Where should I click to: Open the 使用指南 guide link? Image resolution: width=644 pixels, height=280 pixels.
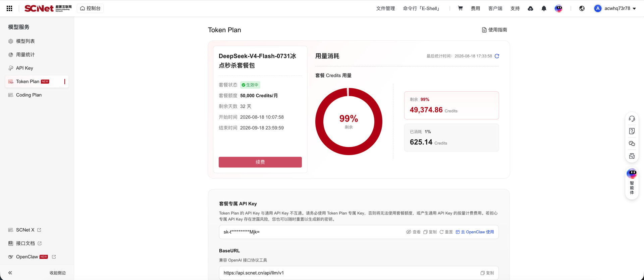point(494,30)
